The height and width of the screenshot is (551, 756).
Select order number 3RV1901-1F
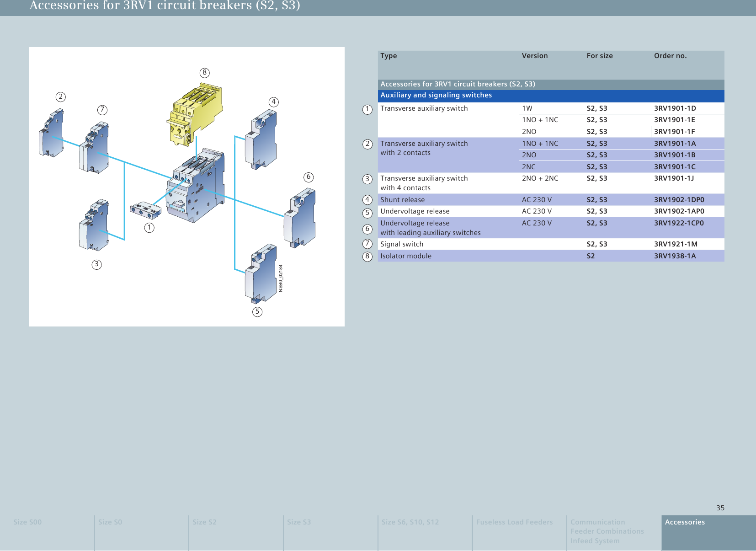(674, 132)
